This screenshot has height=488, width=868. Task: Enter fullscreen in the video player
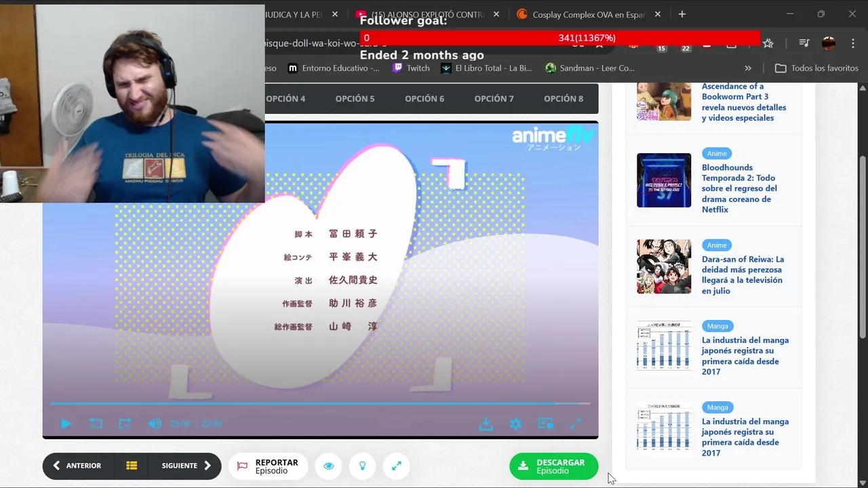[575, 424]
